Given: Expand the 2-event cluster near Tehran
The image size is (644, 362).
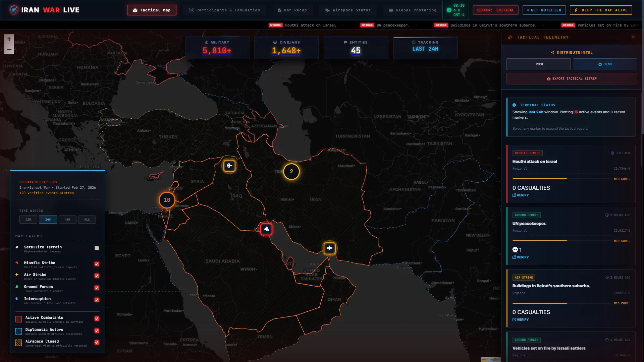Looking at the screenshot, I should tap(291, 171).
